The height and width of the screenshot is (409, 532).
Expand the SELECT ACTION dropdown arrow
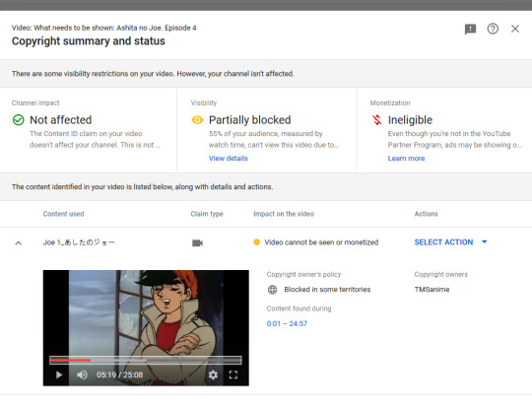click(485, 241)
